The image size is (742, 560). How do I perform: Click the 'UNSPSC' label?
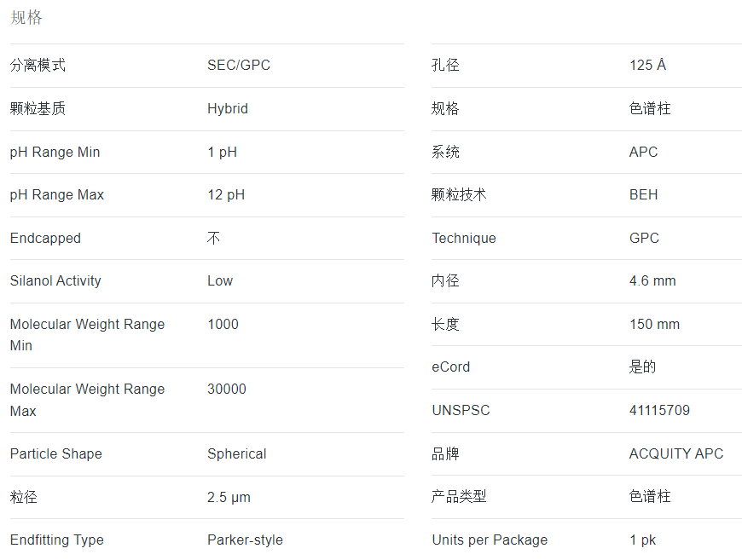click(x=461, y=411)
